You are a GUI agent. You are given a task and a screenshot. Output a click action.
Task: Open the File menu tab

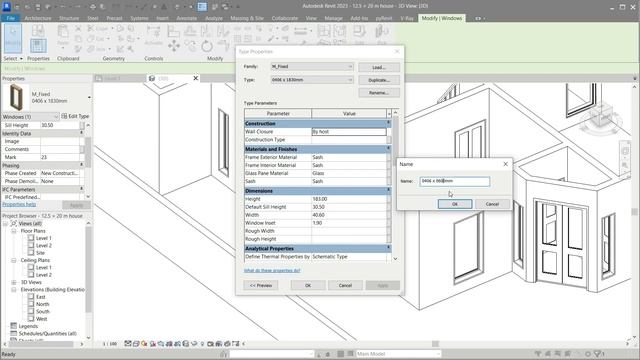(11, 18)
